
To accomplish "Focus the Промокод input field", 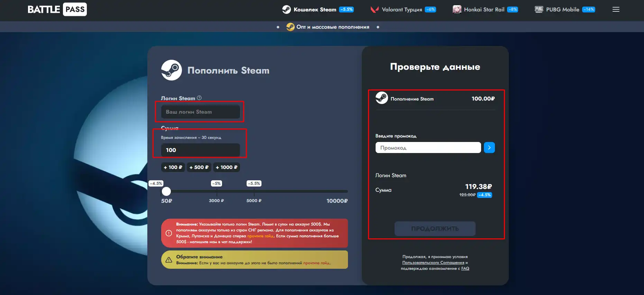I will [428, 147].
